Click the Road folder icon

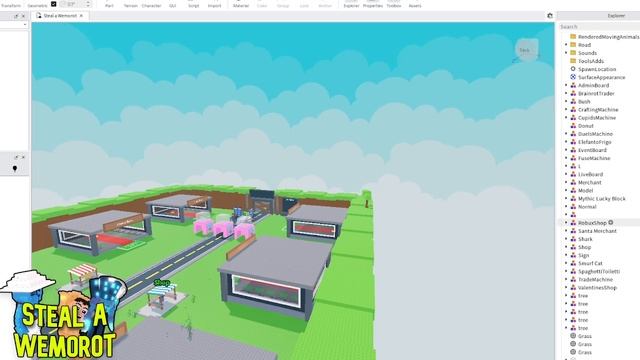tap(573, 45)
